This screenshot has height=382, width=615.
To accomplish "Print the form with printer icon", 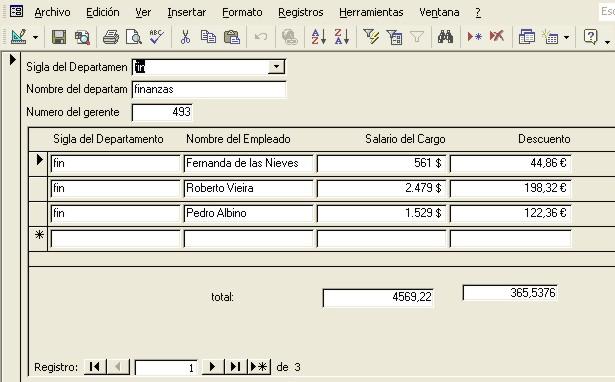I will pyautogui.click(x=111, y=37).
